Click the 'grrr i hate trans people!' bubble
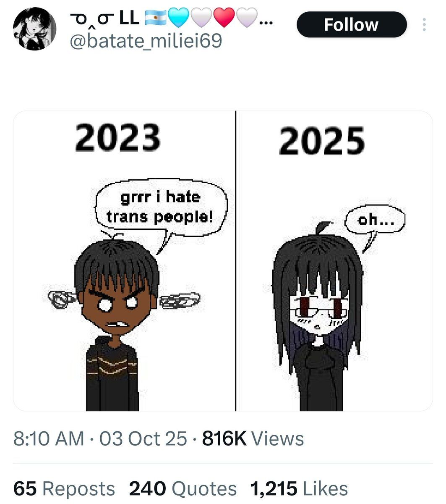This screenshot has width=446, height=504. pyautogui.click(x=162, y=207)
